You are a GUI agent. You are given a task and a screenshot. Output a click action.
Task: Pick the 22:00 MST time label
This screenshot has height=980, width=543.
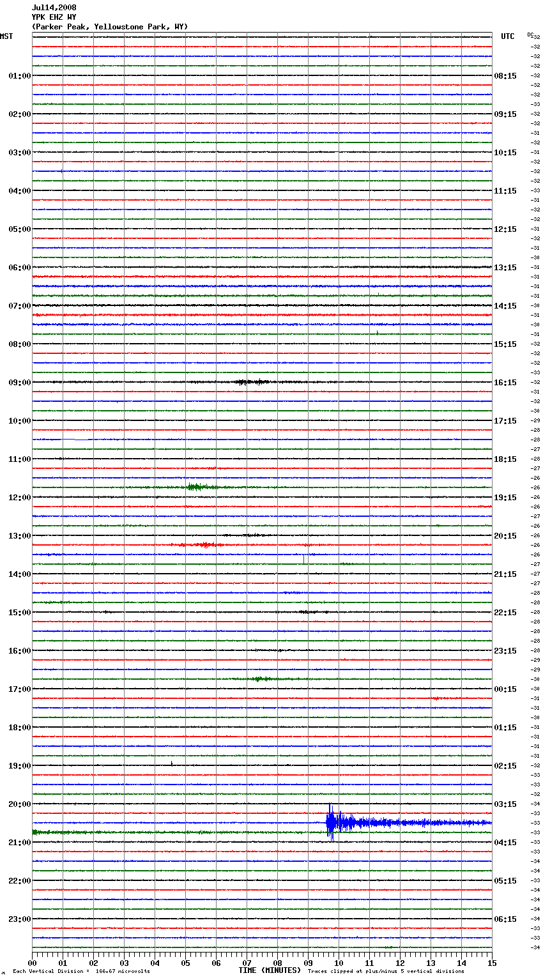click(x=20, y=881)
